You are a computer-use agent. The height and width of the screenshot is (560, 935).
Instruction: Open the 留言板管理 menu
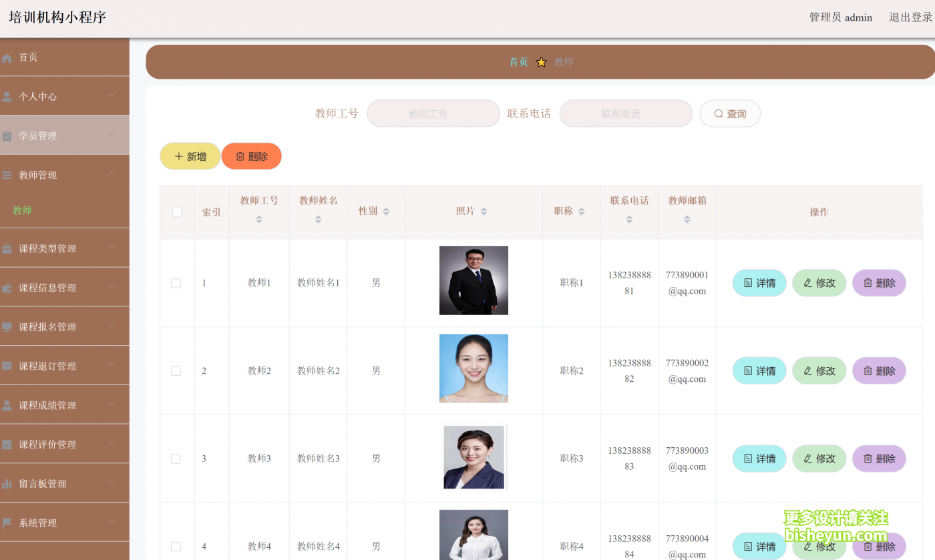click(x=65, y=483)
